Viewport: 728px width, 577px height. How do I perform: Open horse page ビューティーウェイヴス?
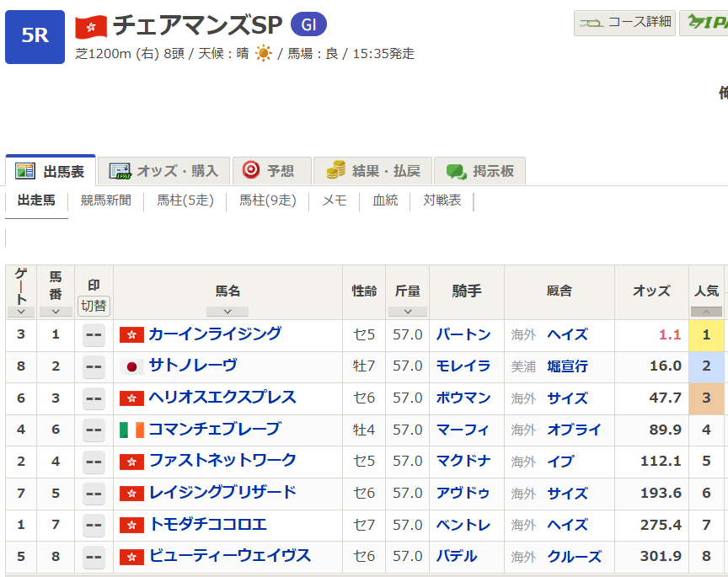pos(230,556)
